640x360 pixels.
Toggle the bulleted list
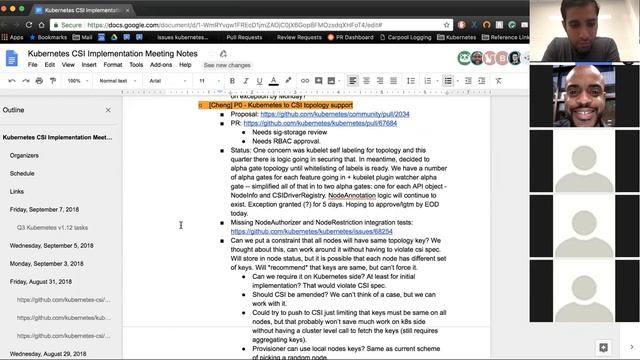click(448, 81)
